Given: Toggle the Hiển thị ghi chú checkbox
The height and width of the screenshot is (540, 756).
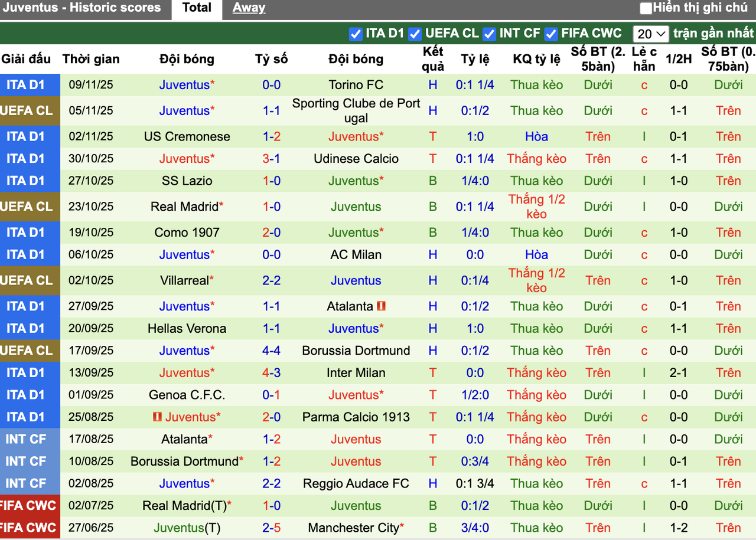Looking at the screenshot, I should tap(646, 8).
